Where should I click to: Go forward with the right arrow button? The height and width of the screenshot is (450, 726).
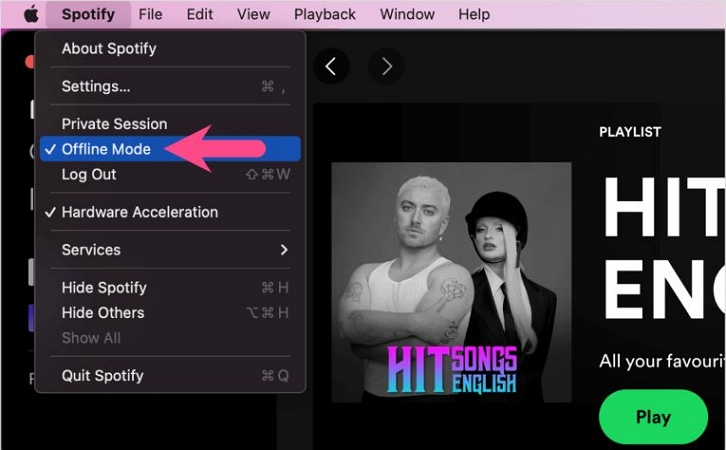[386, 67]
